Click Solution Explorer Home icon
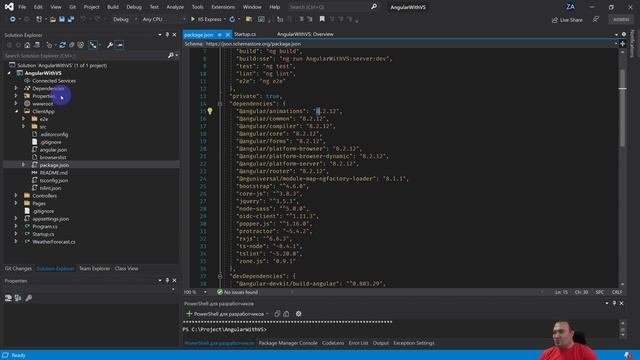 point(27,45)
